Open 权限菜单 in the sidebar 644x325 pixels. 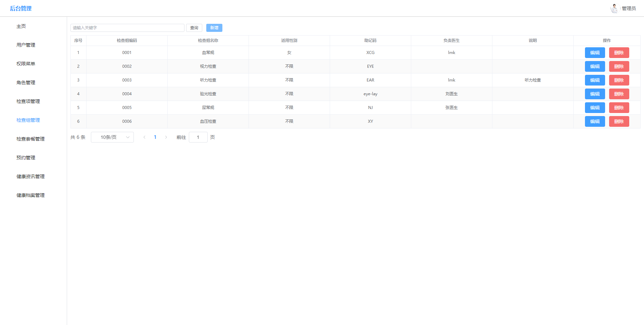(26, 64)
